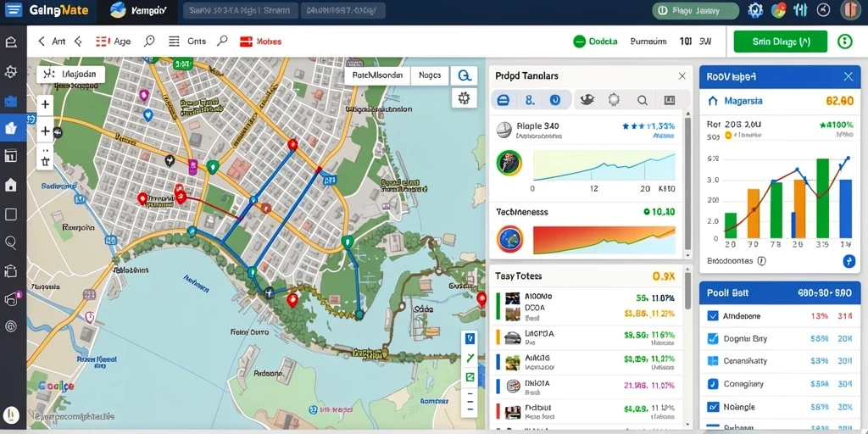Toggle the Dogntar Bry checkbox
The height and width of the screenshot is (434, 868).
pyautogui.click(x=713, y=339)
